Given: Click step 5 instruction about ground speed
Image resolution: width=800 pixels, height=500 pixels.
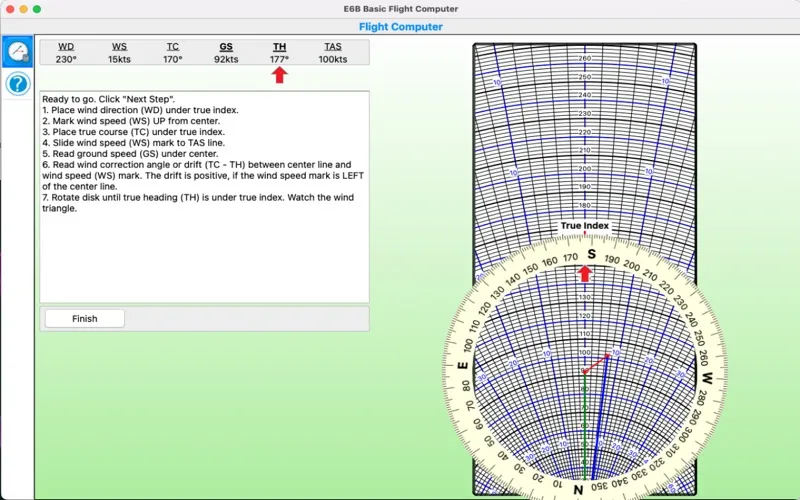Looking at the screenshot, I should pyautogui.click(x=130, y=154).
